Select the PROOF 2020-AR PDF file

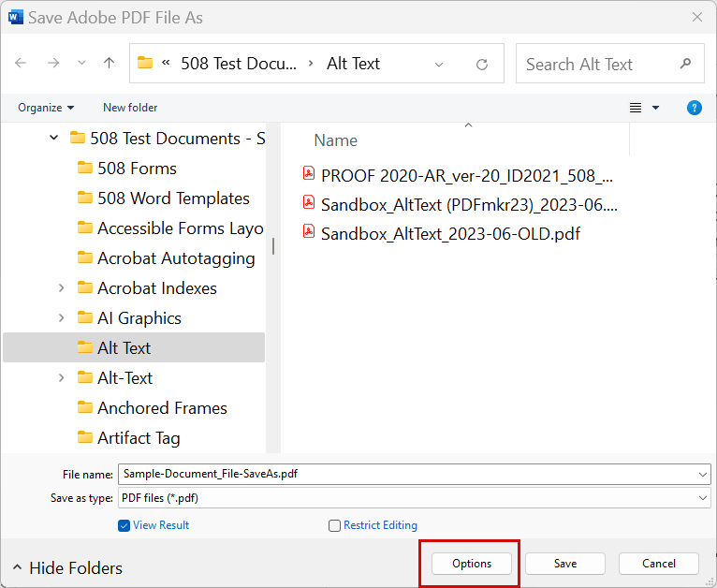pos(458,176)
